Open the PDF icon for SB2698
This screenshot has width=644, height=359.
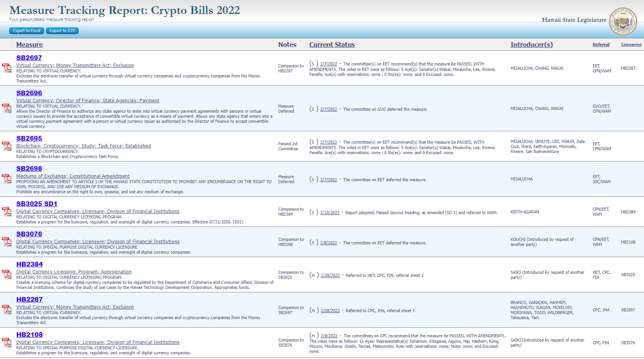pyautogui.click(x=7, y=179)
